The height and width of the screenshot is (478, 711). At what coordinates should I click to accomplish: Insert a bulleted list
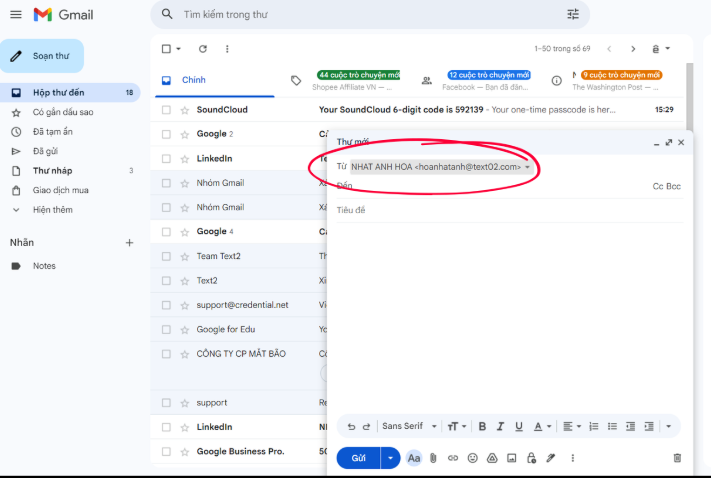(612, 426)
